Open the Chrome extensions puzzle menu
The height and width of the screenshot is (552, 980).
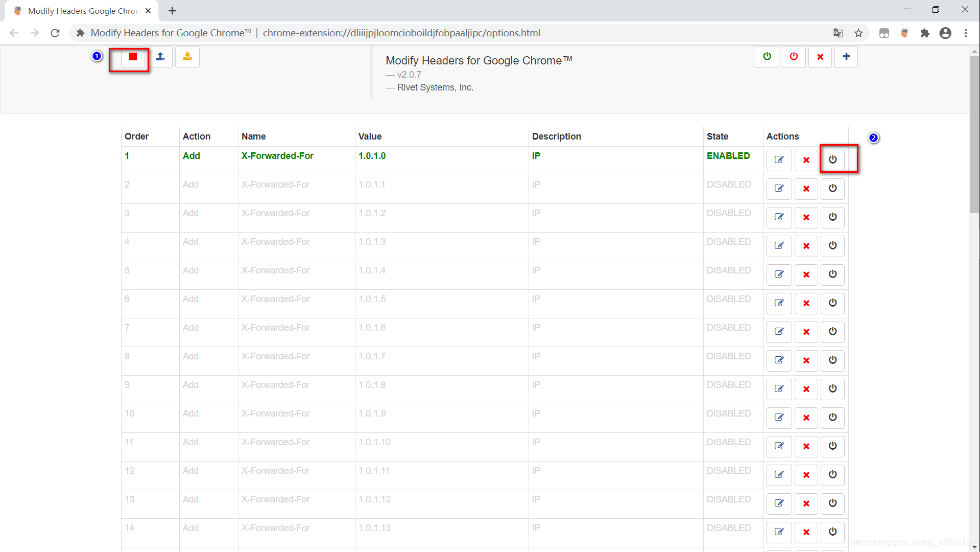tap(925, 33)
